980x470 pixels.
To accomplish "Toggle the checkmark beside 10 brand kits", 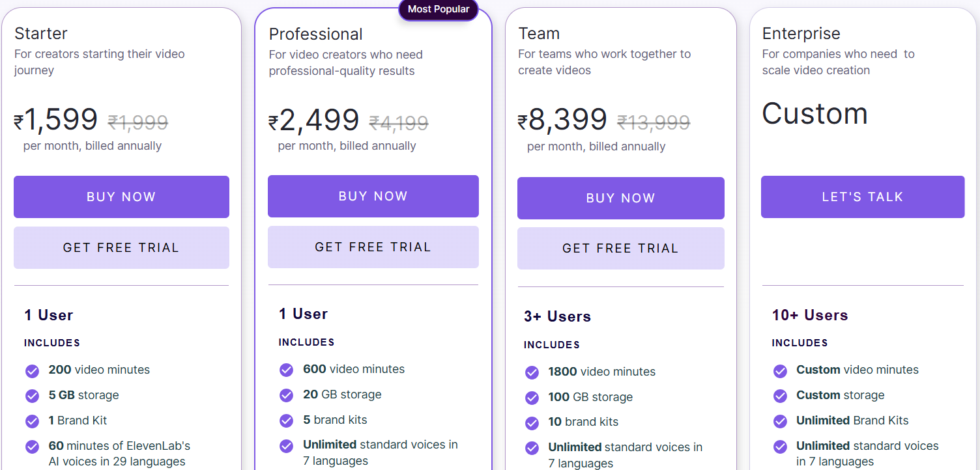I will point(532,422).
